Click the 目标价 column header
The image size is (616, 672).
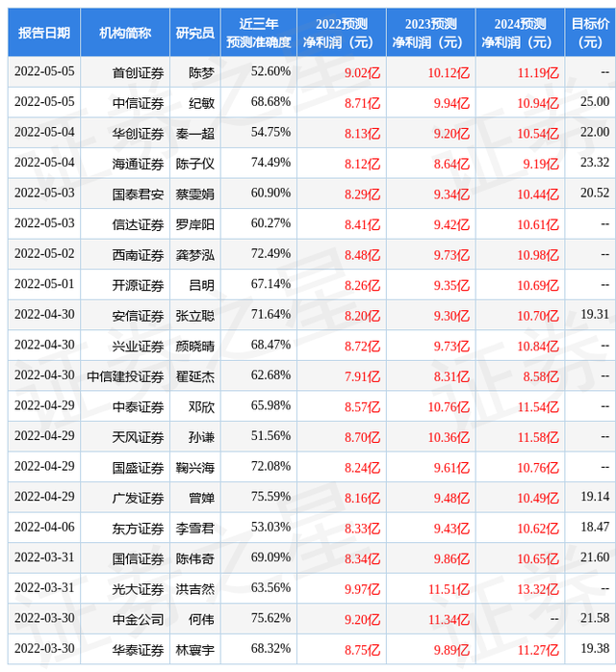590,33
